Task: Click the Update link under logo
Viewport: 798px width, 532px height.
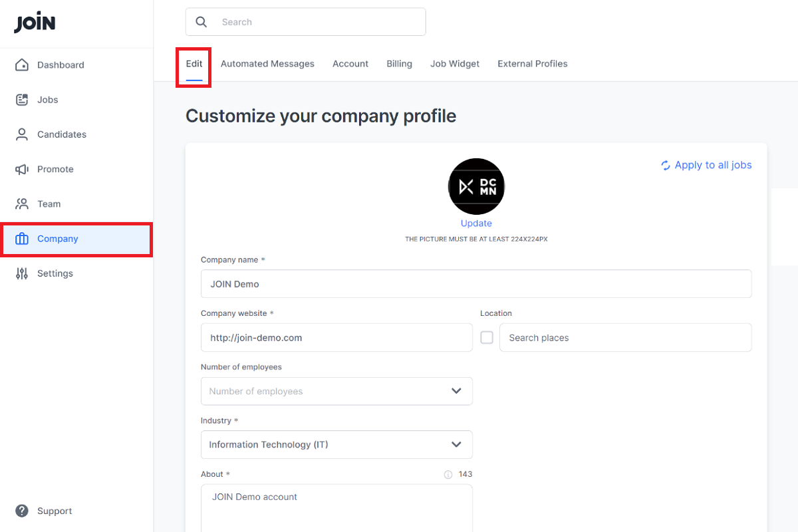Action: (x=476, y=223)
